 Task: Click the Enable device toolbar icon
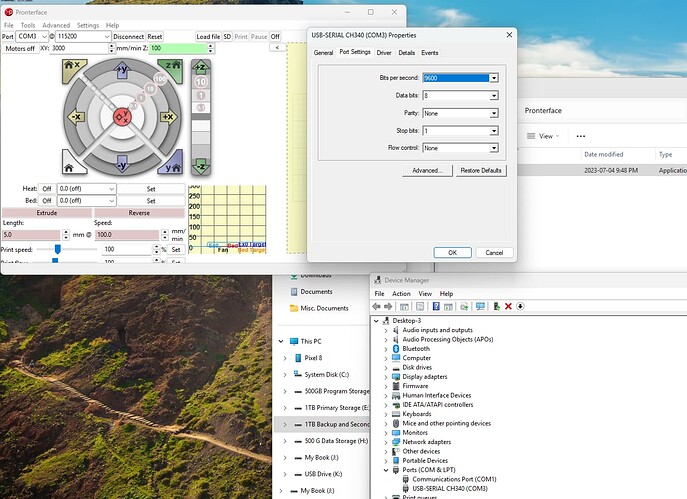tap(496, 306)
